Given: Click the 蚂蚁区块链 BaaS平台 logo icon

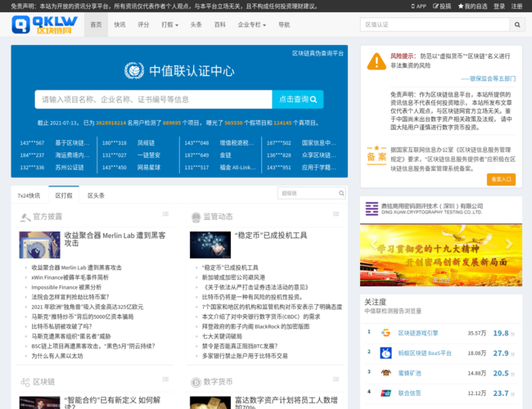Looking at the screenshot, I should pyautogui.click(x=385, y=353).
